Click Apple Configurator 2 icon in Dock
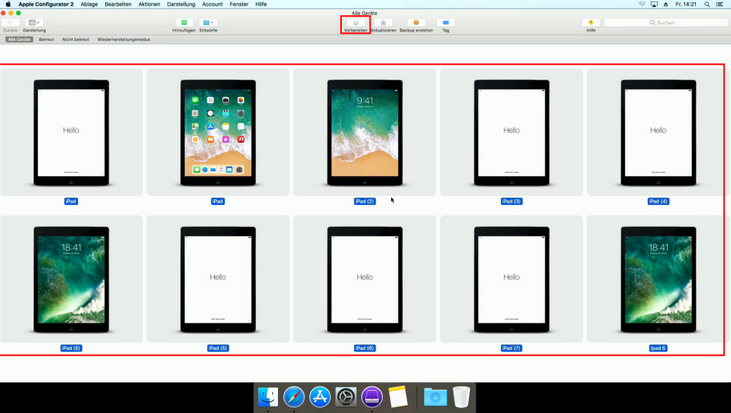This screenshot has width=731, height=413. pos(372,397)
